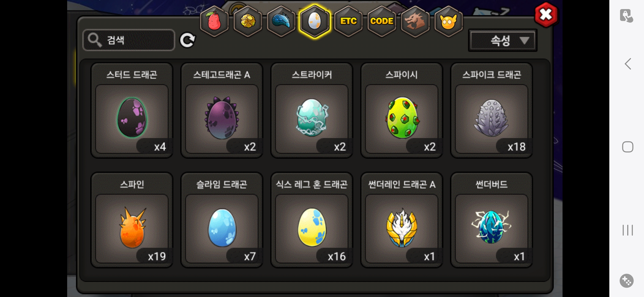Select the egg category tab
644x297 pixels.
click(x=315, y=21)
